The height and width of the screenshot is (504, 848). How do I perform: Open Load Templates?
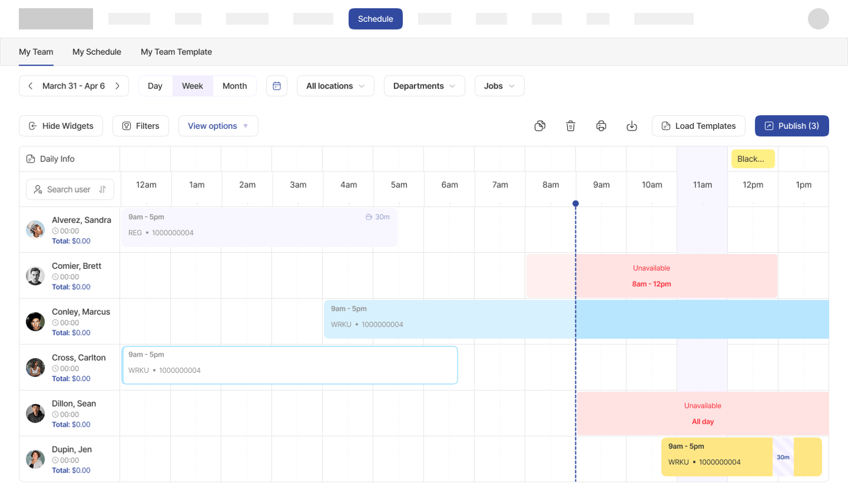click(x=698, y=125)
